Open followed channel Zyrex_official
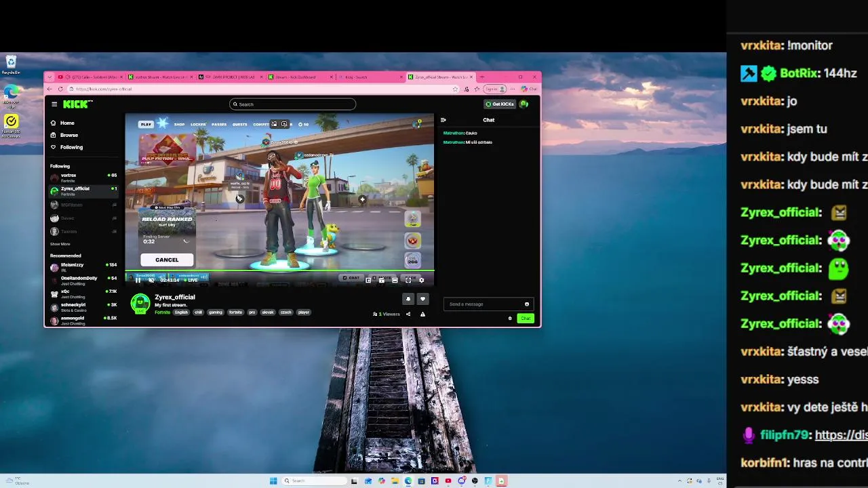868x488 pixels. (x=83, y=191)
